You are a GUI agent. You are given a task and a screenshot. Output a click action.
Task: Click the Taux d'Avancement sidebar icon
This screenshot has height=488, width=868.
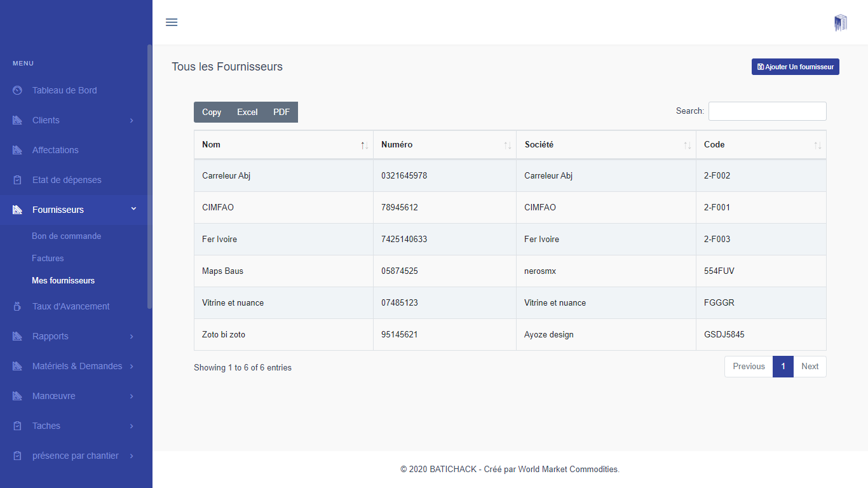18,306
